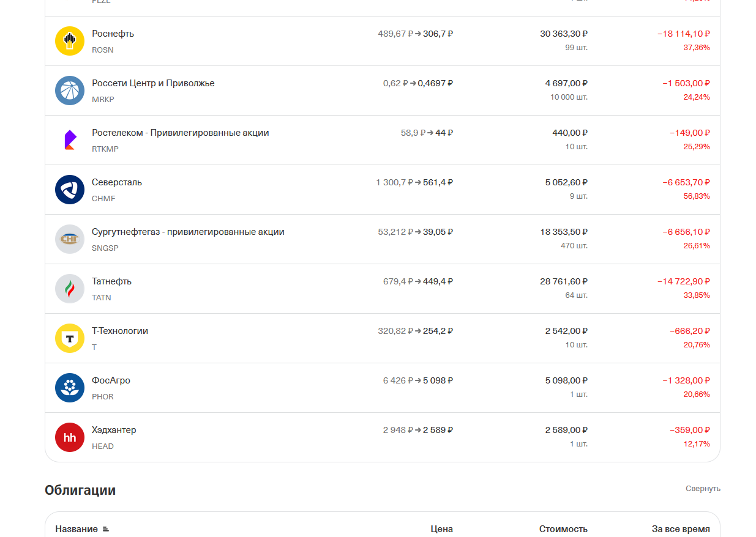The width and height of the screenshot is (756, 537).
Task: Sort bonds by the Название column icon
Action: click(105, 529)
